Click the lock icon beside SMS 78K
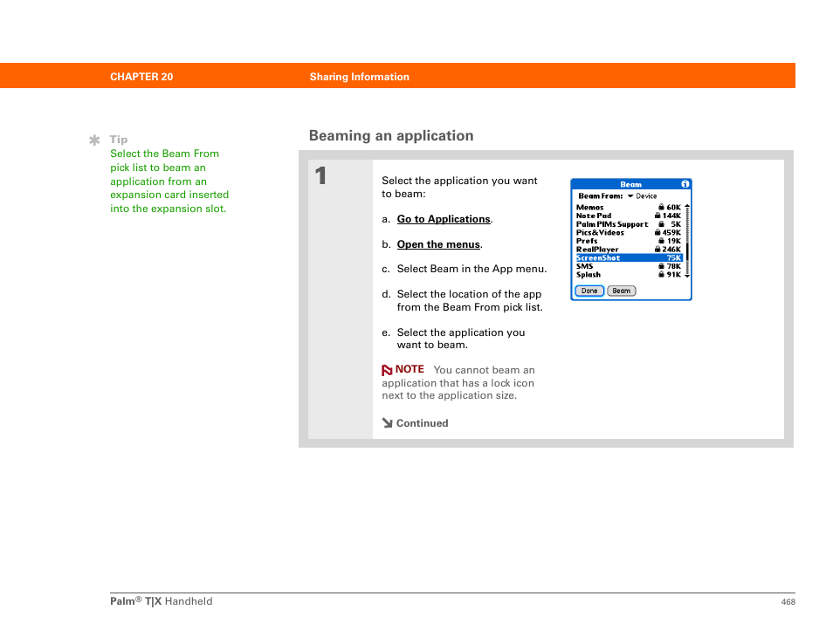Viewport: 833px width, 644px height. pyautogui.click(x=661, y=266)
